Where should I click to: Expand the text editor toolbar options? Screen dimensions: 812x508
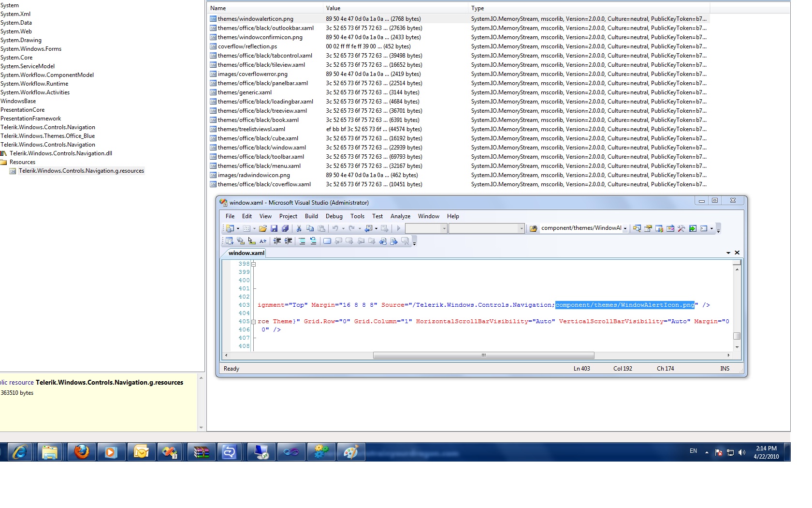(414, 242)
